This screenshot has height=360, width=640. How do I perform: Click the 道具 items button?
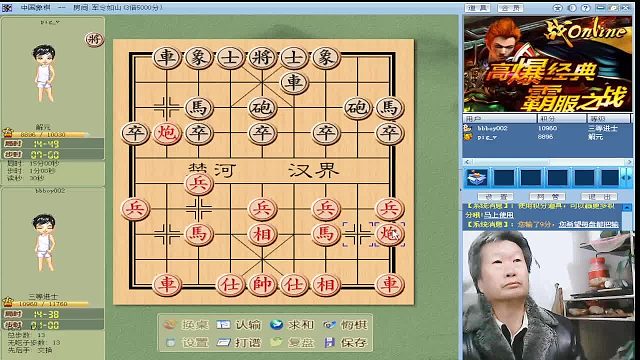pyautogui.click(x=478, y=8)
